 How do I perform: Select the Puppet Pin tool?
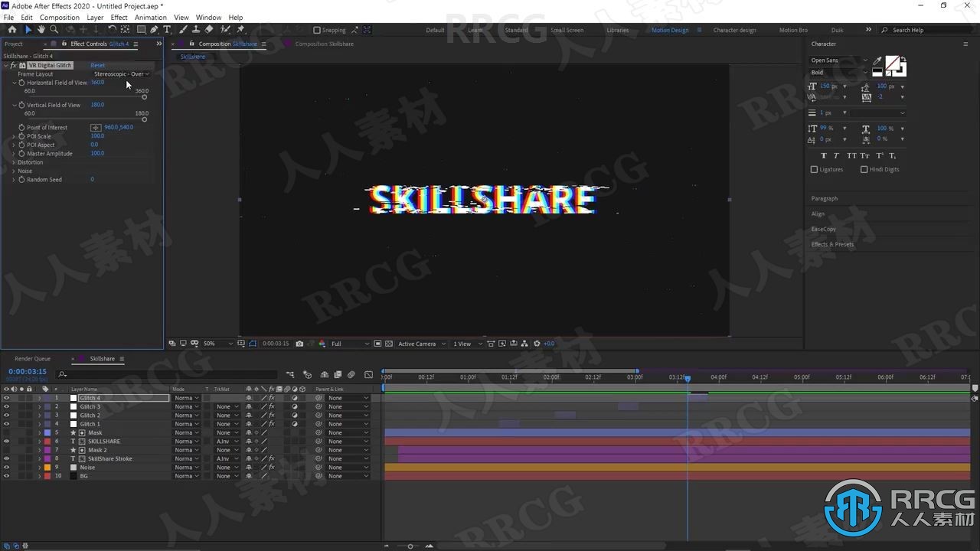coord(240,30)
